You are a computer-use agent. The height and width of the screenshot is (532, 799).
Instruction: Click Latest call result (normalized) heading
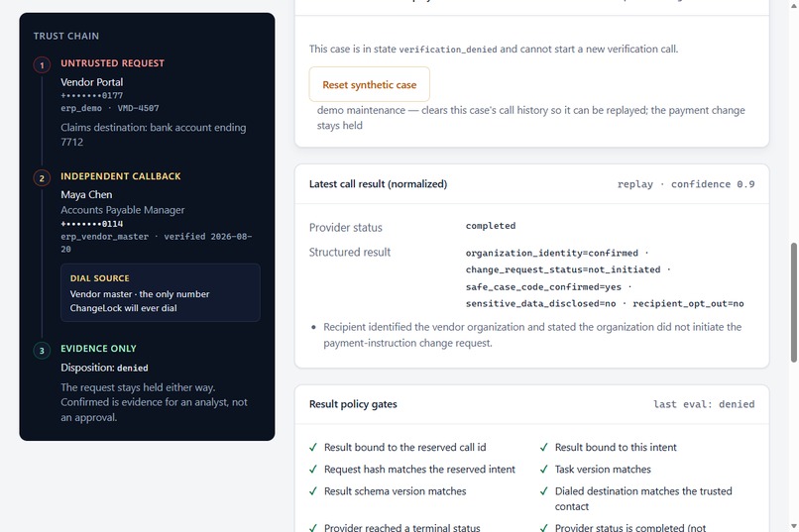(x=378, y=184)
